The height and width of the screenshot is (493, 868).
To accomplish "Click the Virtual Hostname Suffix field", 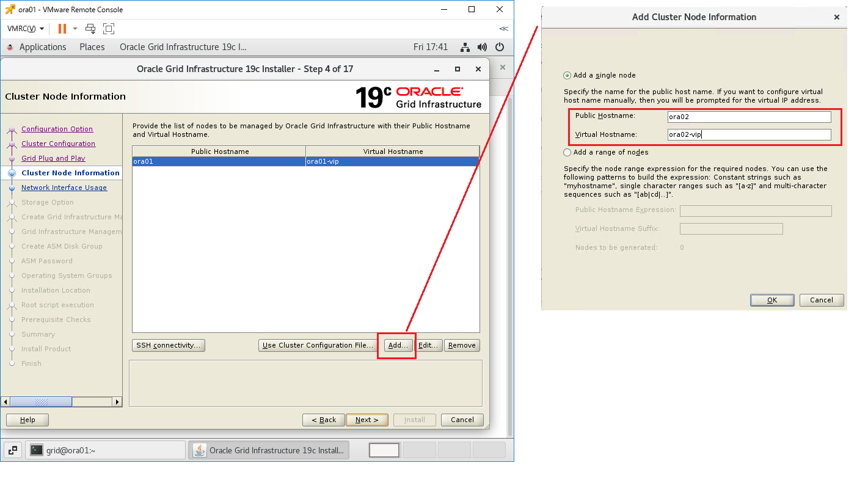I will click(731, 229).
